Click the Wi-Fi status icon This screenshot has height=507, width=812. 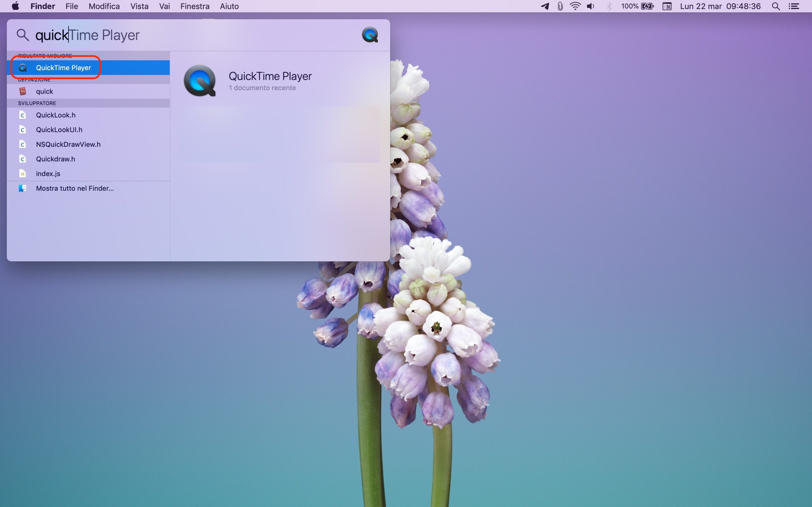[x=575, y=6]
